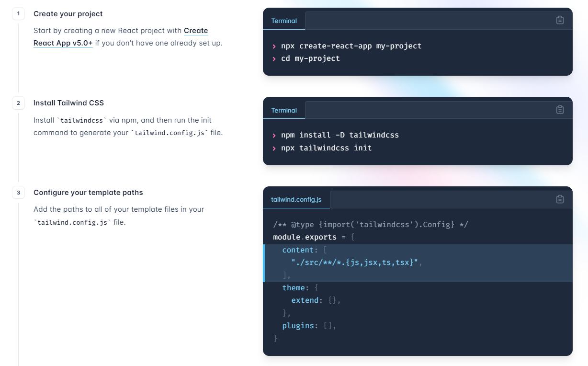588x366 pixels.
Task: Copy the create-react-app terminal commands
Action: coord(560,20)
